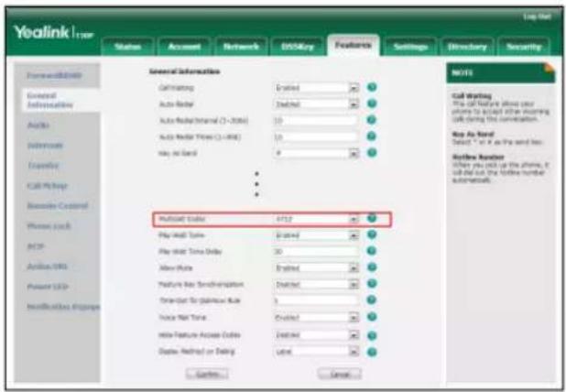
Task: Click the Cancel button
Action: [339, 374]
